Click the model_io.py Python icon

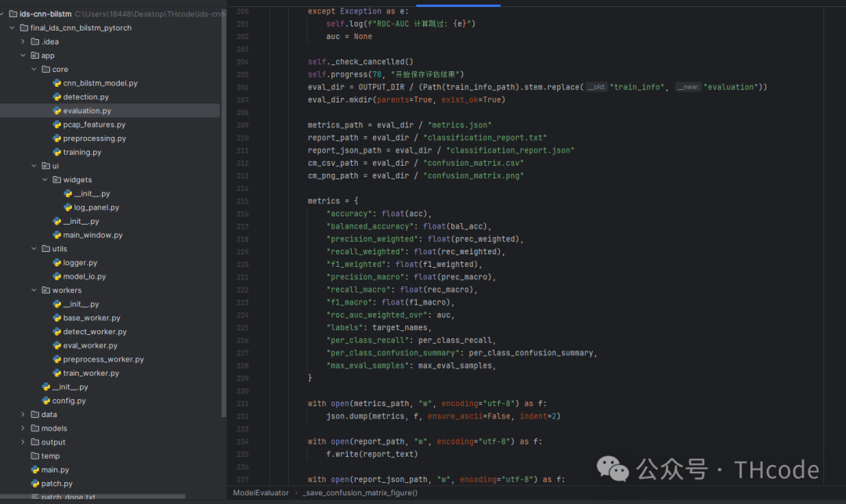[56, 276]
